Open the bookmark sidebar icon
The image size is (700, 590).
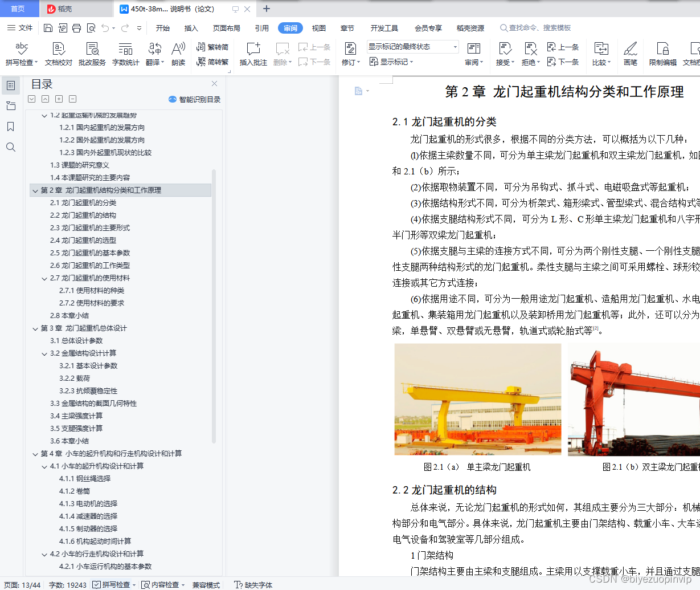pyautogui.click(x=11, y=127)
